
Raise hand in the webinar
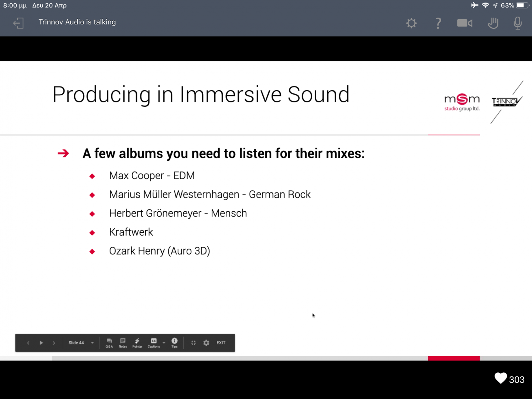(x=493, y=23)
